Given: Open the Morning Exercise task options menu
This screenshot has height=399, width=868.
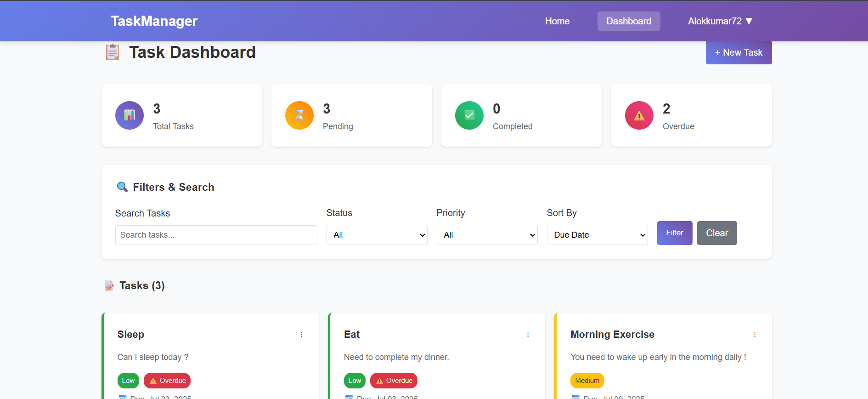Looking at the screenshot, I should (755, 335).
